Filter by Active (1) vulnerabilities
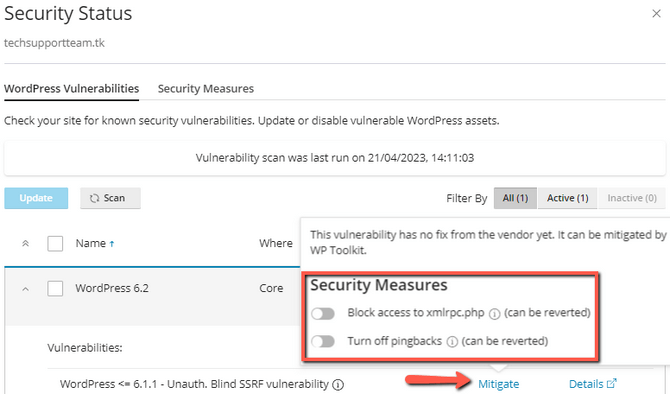Screen dimensions: 670x394 coord(567,198)
